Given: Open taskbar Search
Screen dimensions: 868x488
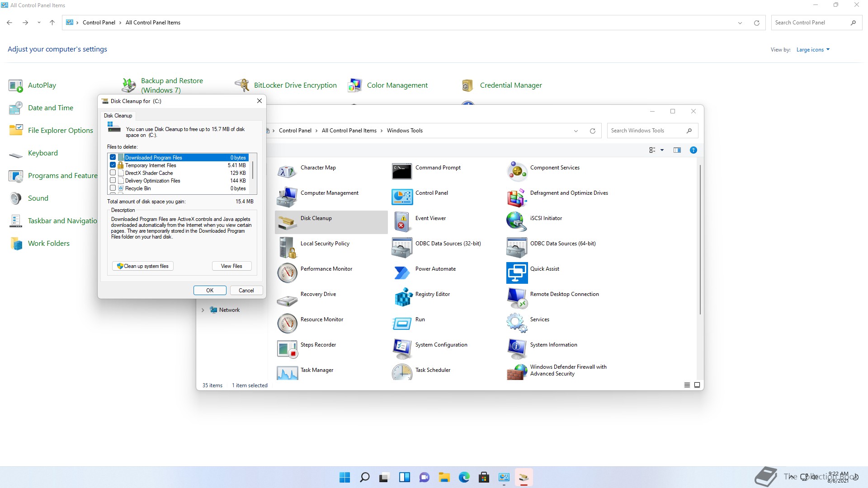Looking at the screenshot, I should click(364, 477).
